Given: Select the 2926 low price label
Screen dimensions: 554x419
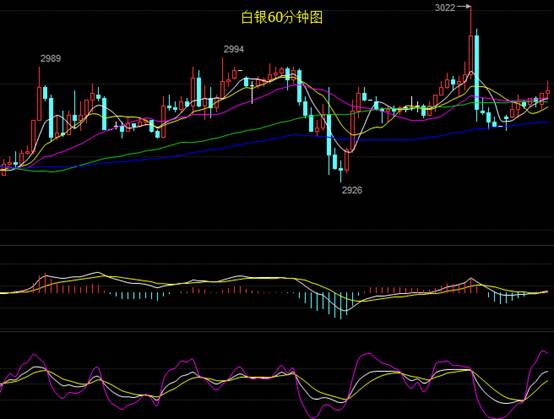Looking at the screenshot, I should 352,190.
